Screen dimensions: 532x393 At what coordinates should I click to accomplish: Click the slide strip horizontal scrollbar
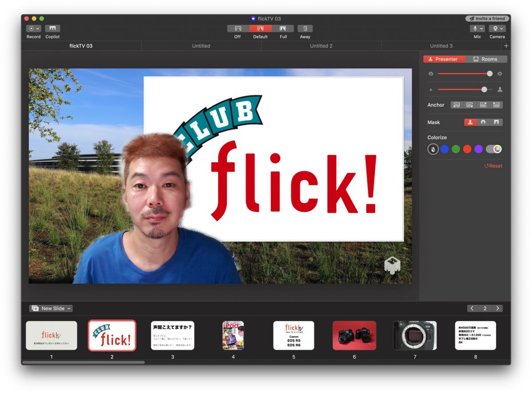coord(83,362)
